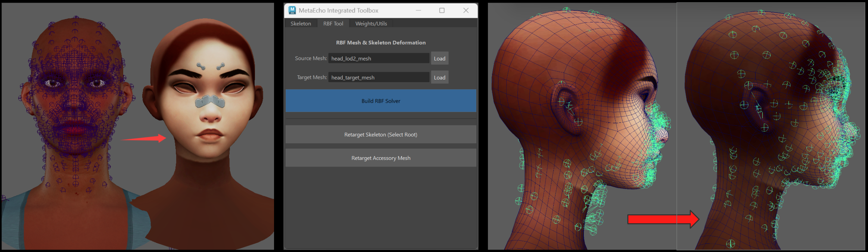Minimize the MetaEcho Integrated Toolbox window

point(419,10)
